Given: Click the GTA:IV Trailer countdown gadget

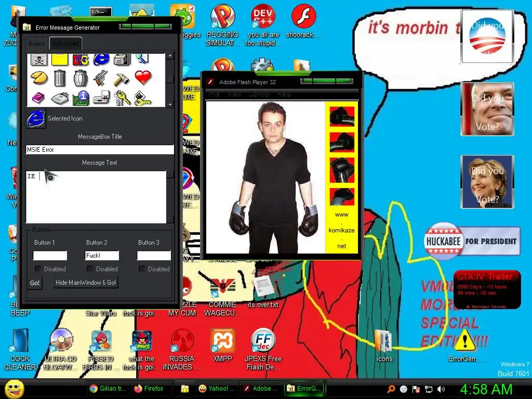Looking at the screenshot, I should coord(487,290).
